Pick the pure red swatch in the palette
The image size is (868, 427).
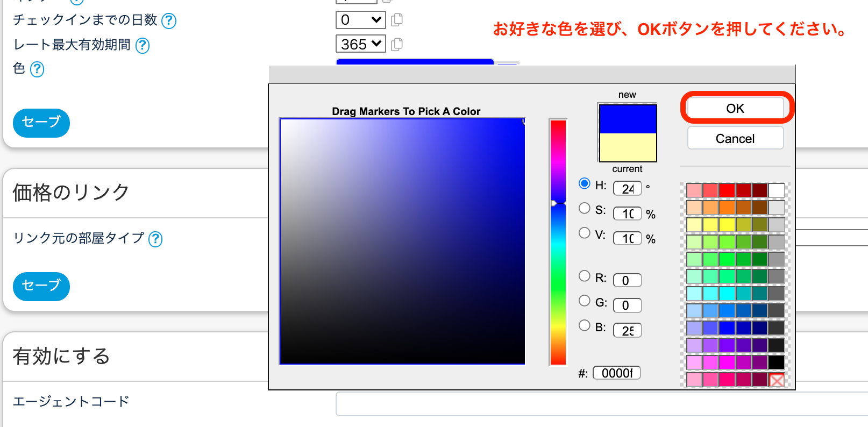(727, 190)
